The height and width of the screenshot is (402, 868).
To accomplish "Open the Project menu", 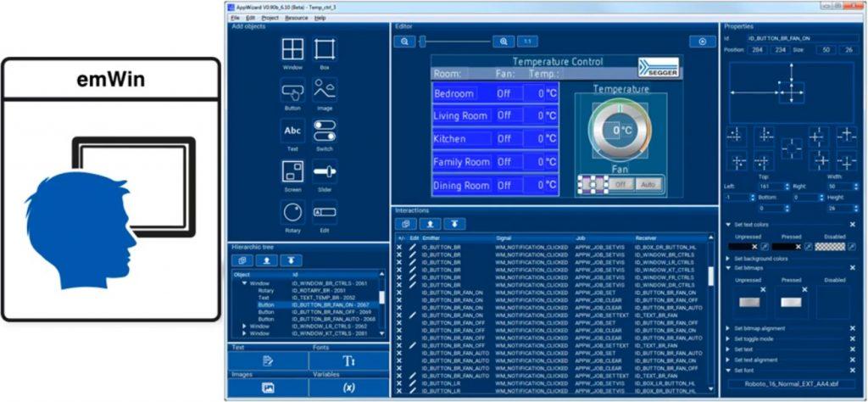I will [x=270, y=17].
